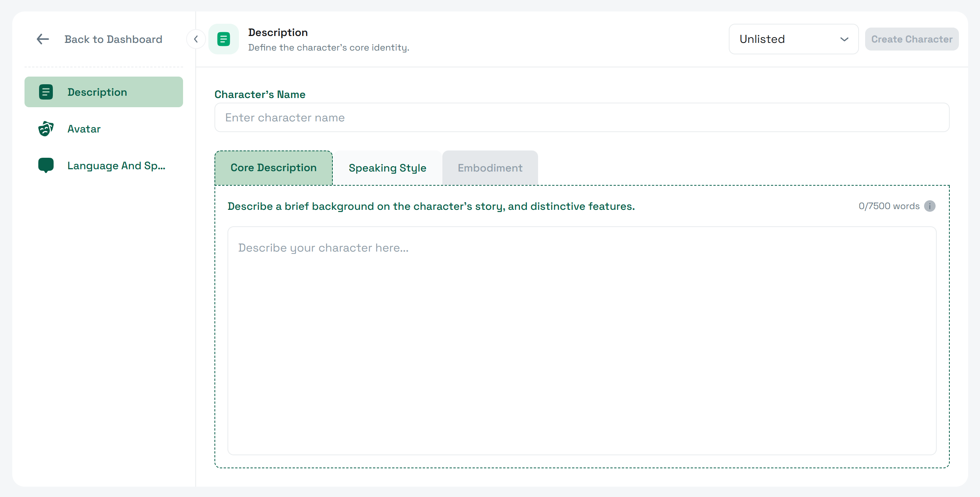Open the Unlisted visibility dropdown
Viewport: 980px width, 497px height.
pos(793,39)
